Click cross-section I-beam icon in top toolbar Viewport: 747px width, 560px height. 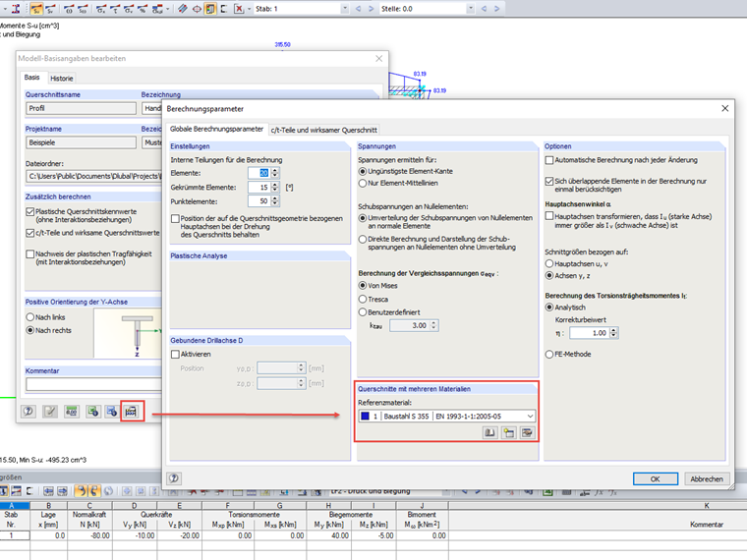tap(16, 9)
